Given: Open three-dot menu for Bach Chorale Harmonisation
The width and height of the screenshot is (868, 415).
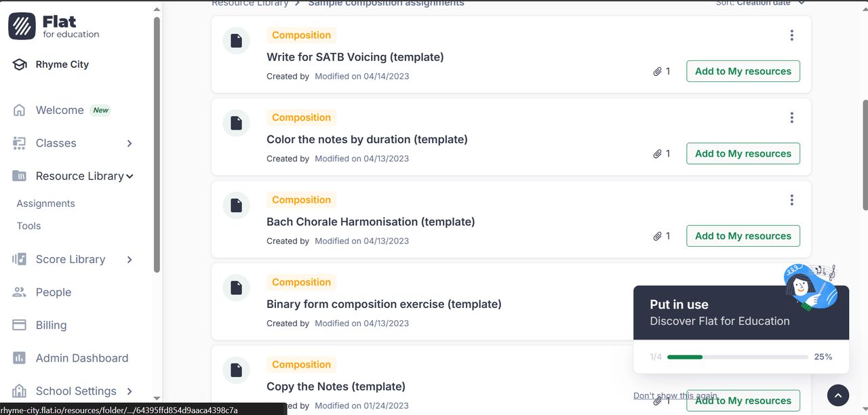Looking at the screenshot, I should (x=791, y=200).
